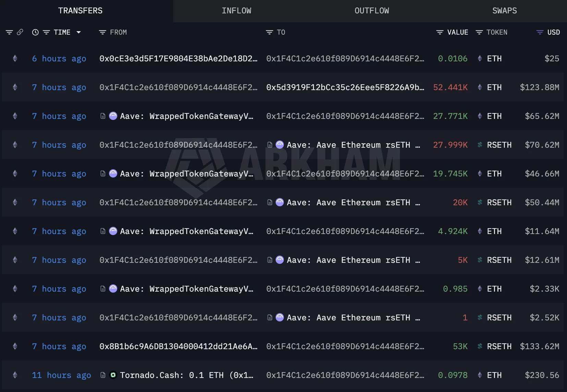
Task: Open sender address 0x0cE3e3d5F17E9804E38bAe2De18D2
Action: coord(178,59)
